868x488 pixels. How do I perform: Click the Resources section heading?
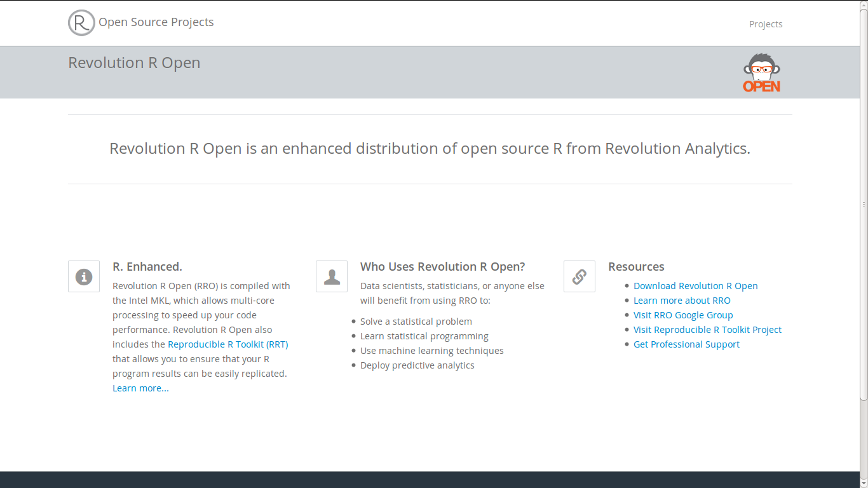click(636, 267)
